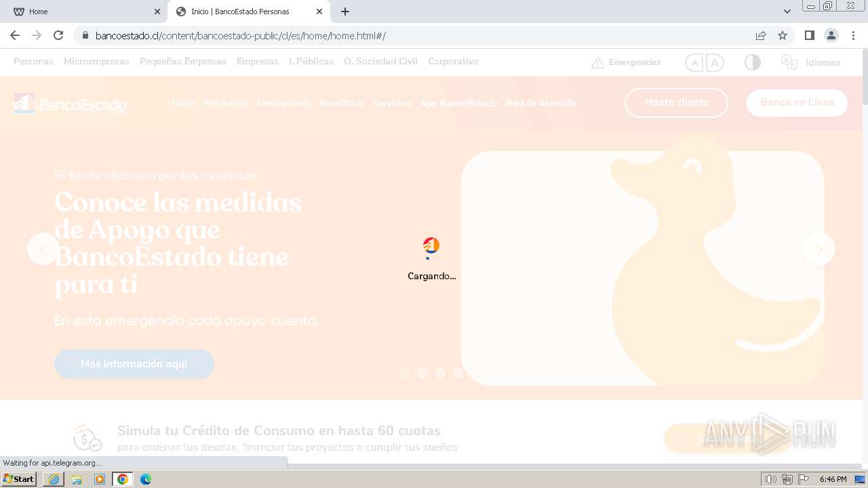Increase font size with large A
This screenshot has height=488, width=868.
(x=714, y=63)
